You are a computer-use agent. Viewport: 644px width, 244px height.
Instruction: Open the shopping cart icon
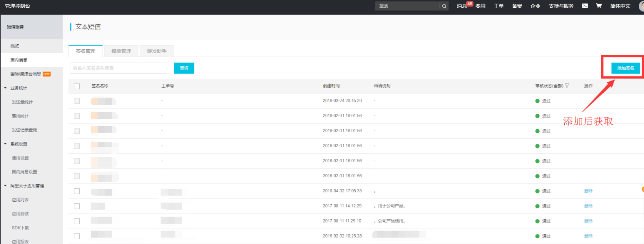click(599, 6)
